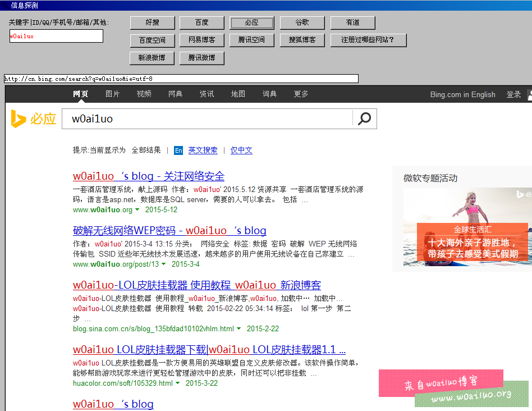
Task: Click the Bing search magnifier icon
Action: click(x=364, y=118)
